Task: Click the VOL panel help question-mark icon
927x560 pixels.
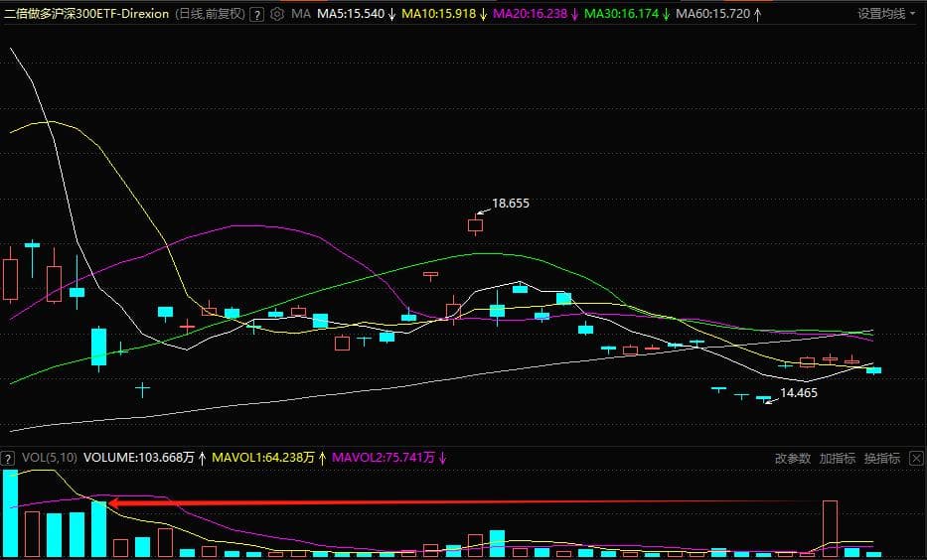Action: [9, 459]
